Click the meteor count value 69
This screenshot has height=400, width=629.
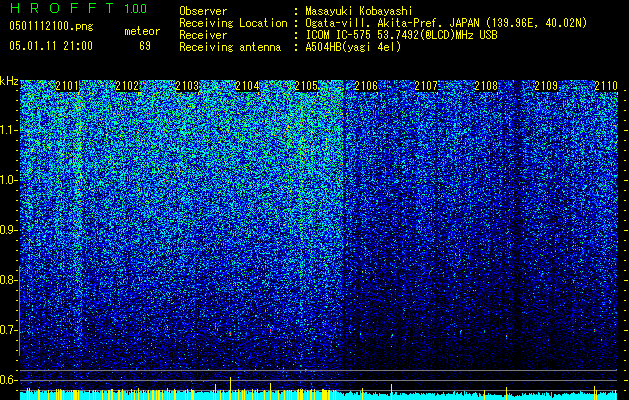pyautogui.click(x=145, y=46)
